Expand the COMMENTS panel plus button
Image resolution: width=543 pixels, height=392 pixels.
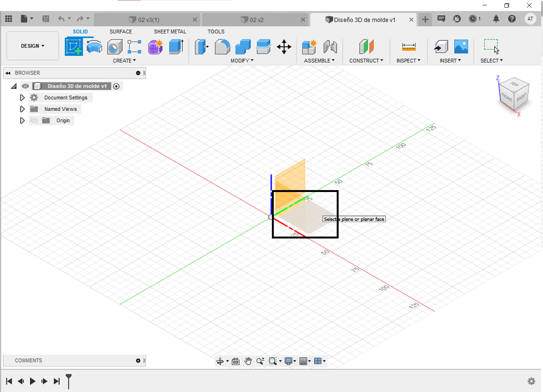[x=138, y=360]
